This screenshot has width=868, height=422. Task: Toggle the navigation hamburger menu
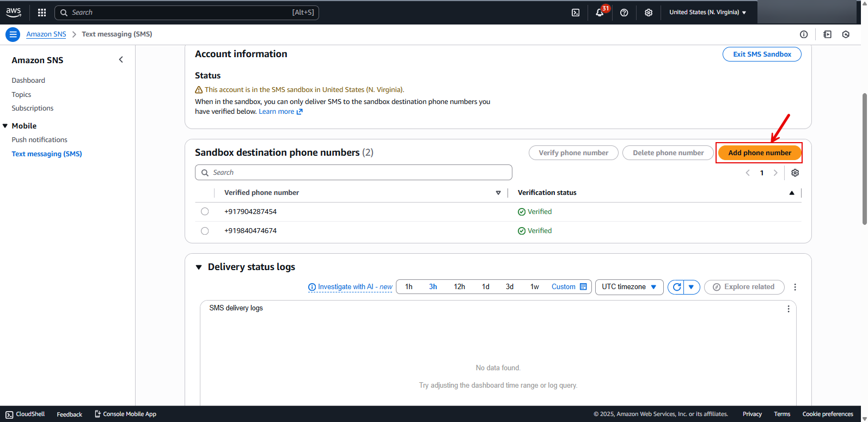tap(13, 34)
